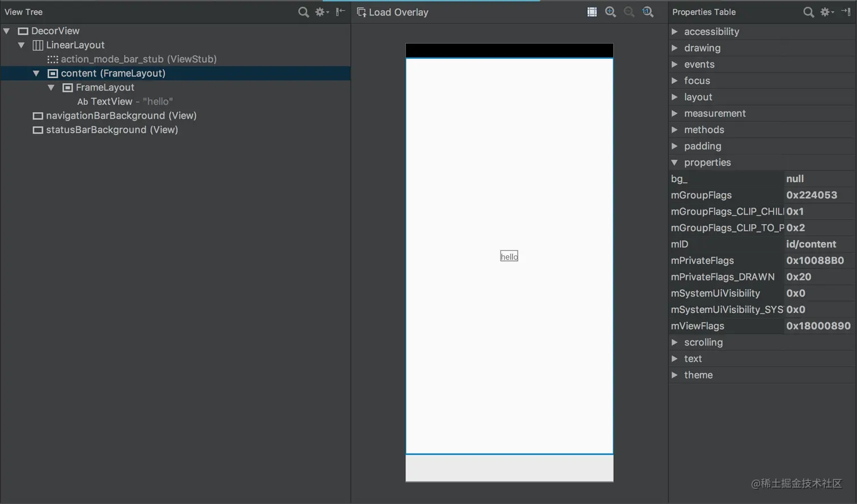Viewport: 857px width, 504px height.
Task: Select navigationBarBackground (View) row
Action: click(x=121, y=116)
